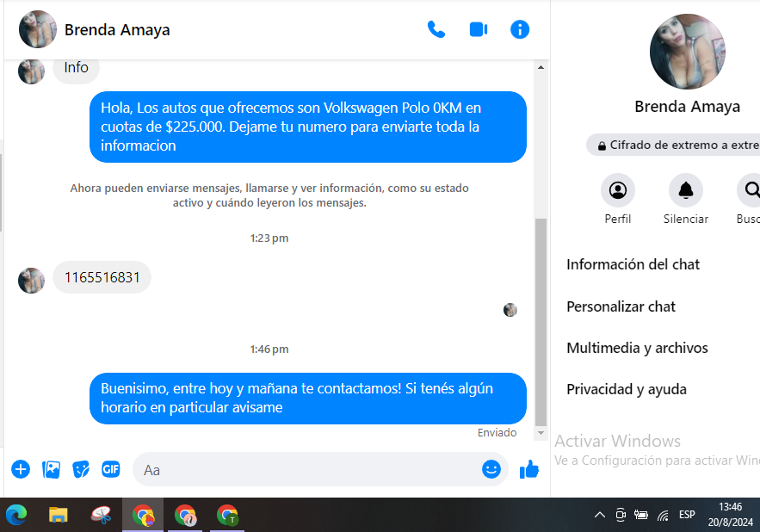
Task: Click the 1:46 pm timestamp
Action: 269,350
